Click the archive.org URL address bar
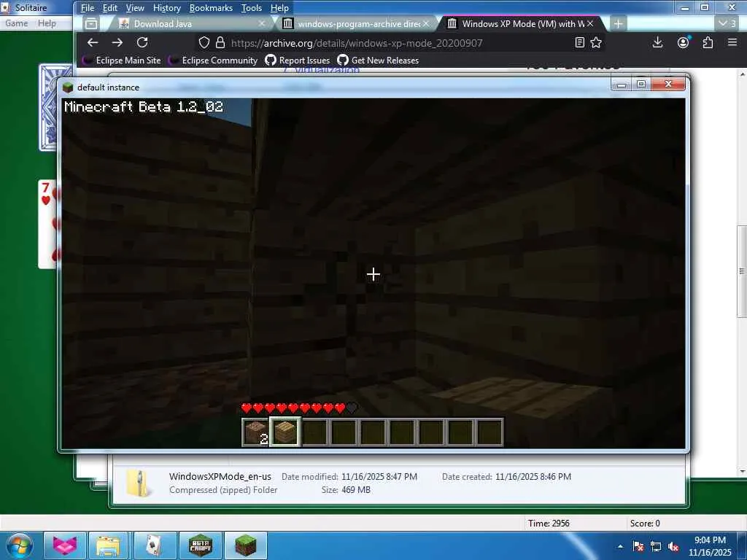This screenshot has height=560, width=747. tap(356, 43)
